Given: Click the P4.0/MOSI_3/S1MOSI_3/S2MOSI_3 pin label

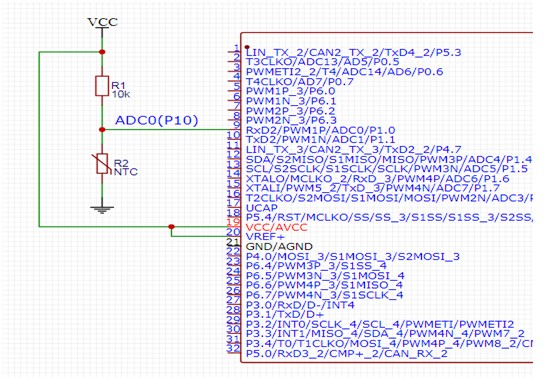Looking at the screenshot, I should (353, 256).
